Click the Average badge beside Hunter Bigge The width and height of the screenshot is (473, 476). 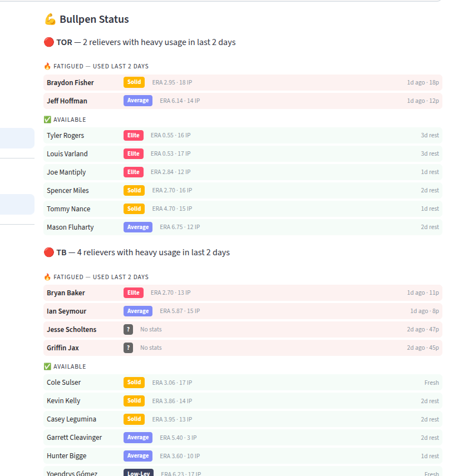(138, 455)
